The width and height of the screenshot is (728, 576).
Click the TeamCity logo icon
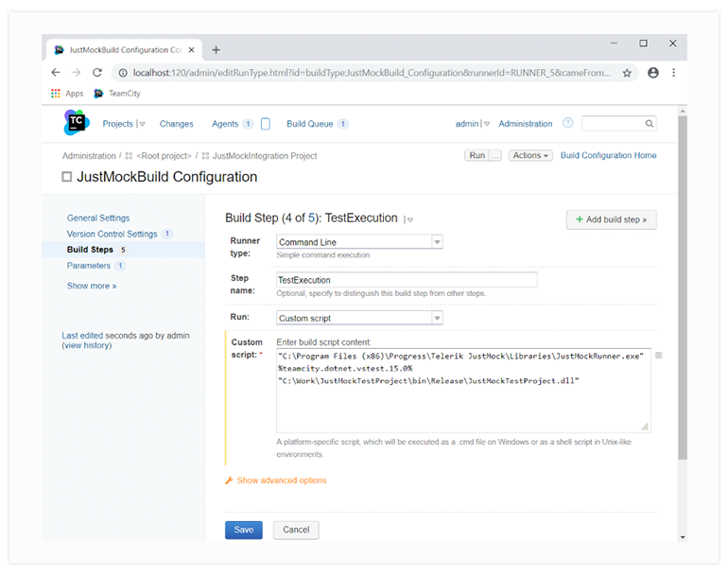77,123
